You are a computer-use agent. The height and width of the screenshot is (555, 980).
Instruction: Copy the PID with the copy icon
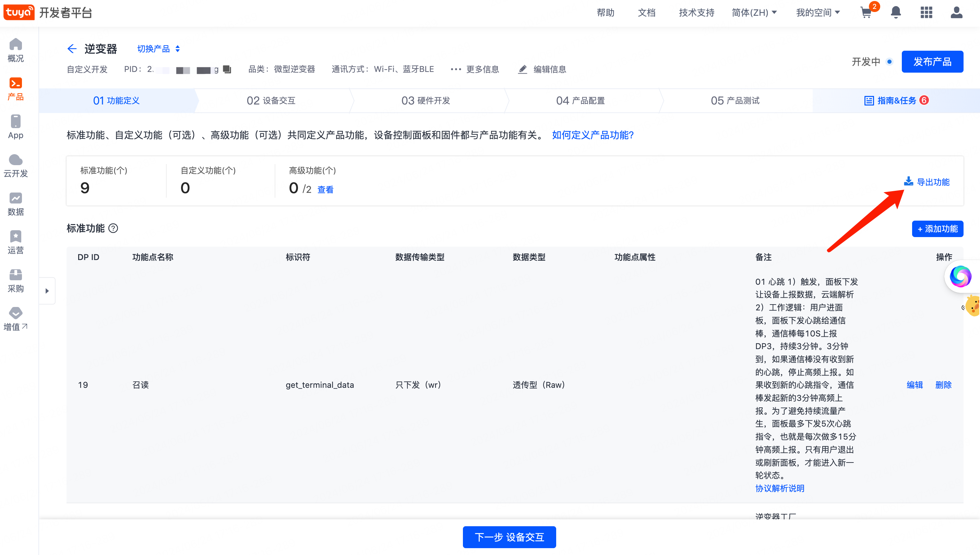227,69
